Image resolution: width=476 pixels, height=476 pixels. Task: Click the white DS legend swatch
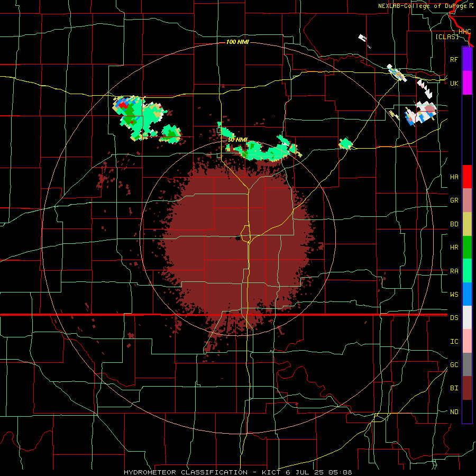point(467,317)
